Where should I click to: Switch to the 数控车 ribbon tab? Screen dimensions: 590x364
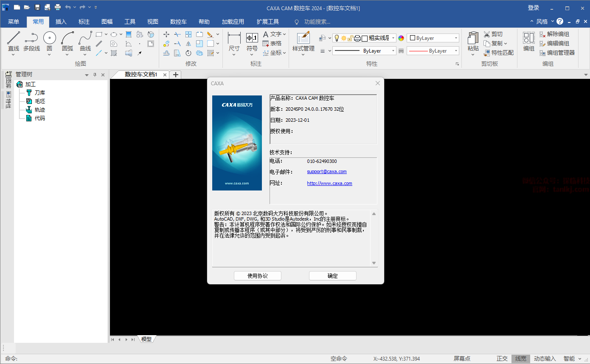point(178,22)
